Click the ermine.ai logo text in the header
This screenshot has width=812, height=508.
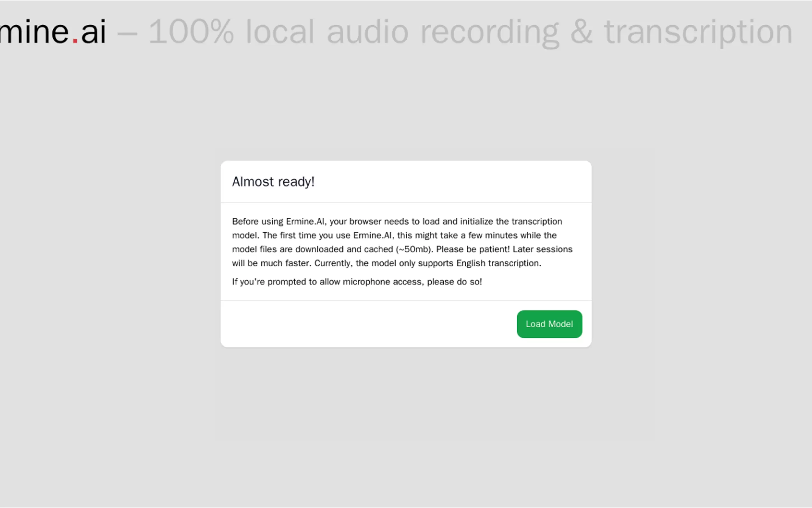click(51, 32)
